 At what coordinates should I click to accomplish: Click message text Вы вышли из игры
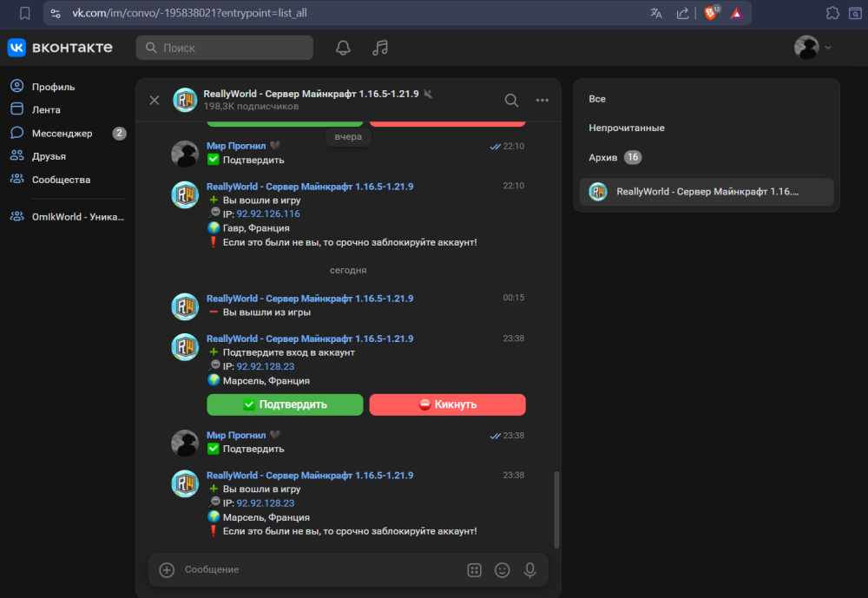click(x=266, y=312)
